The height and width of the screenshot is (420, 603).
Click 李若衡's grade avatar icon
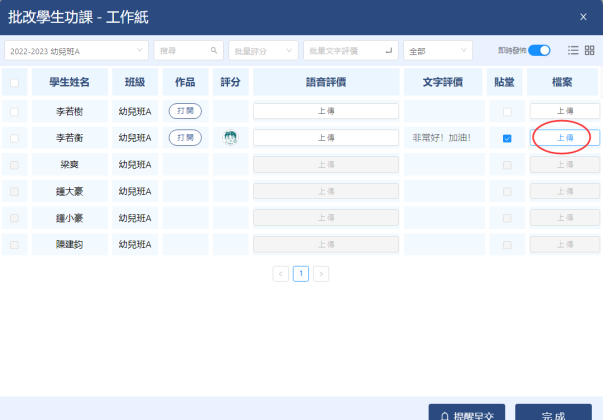(x=231, y=138)
